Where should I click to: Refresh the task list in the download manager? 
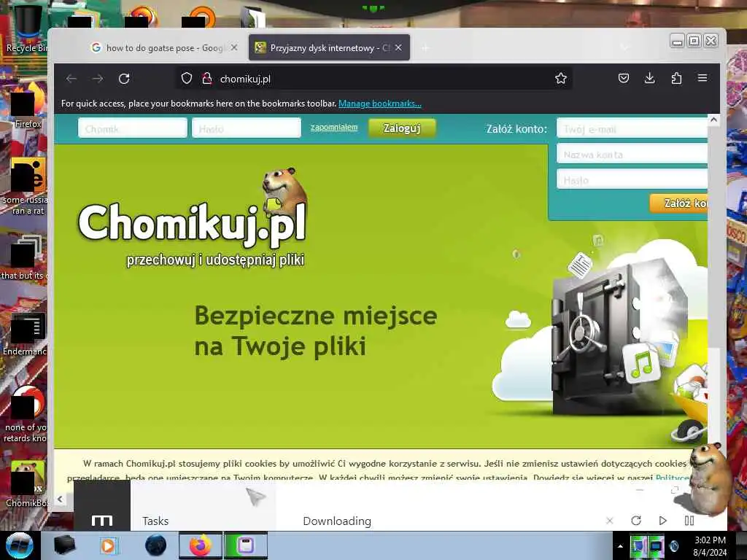[636, 521]
